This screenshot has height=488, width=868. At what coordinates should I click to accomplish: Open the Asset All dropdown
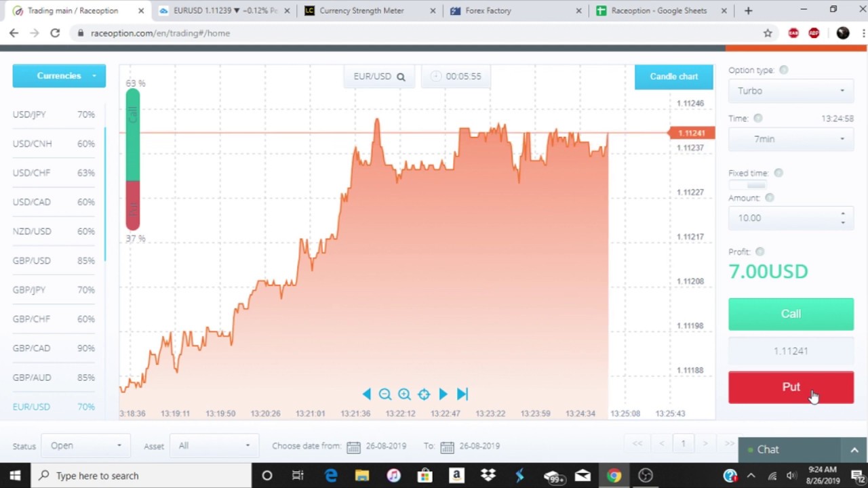pyautogui.click(x=214, y=445)
